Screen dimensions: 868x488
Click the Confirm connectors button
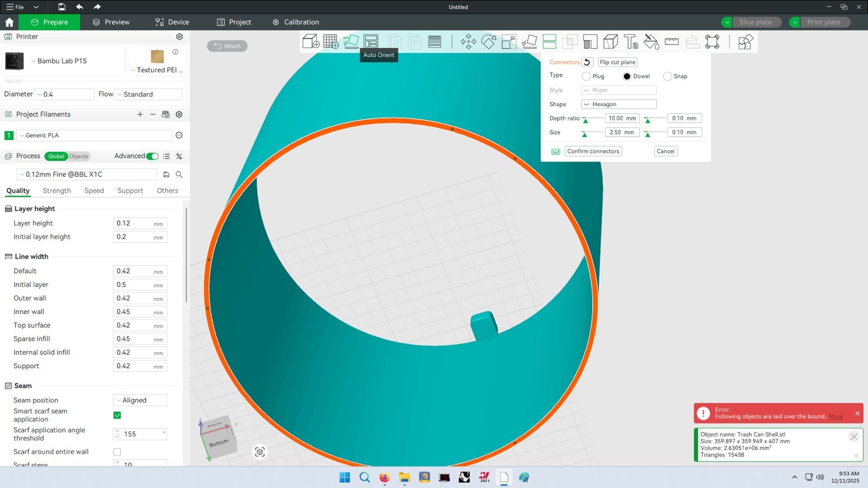593,151
